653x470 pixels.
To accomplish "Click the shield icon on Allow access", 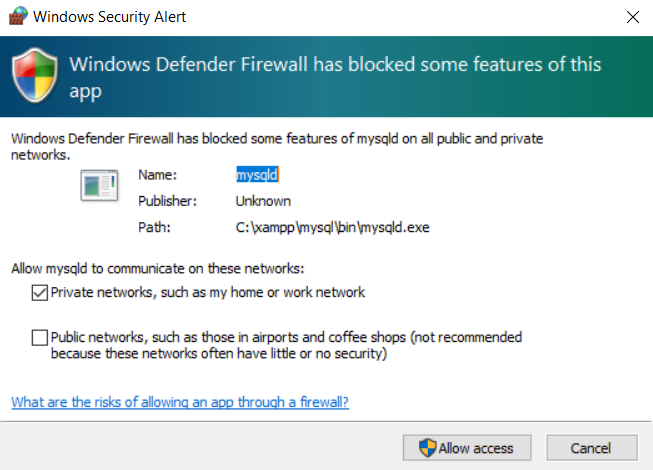I will tap(427, 448).
